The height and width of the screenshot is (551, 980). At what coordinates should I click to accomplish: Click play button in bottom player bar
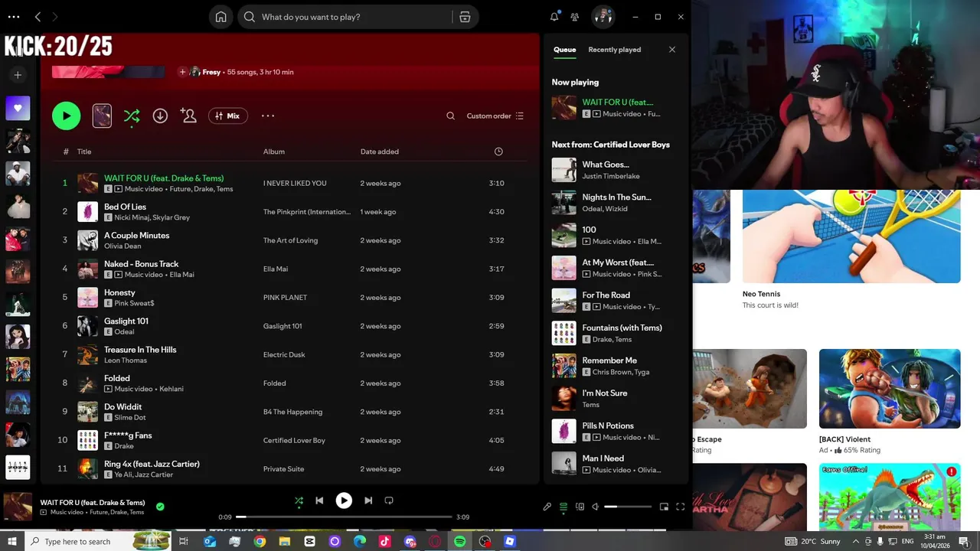click(344, 500)
